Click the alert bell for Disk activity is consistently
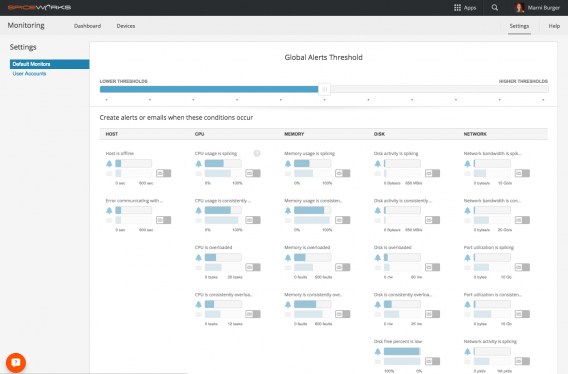The width and height of the screenshot is (568, 374). click(377, 210)
